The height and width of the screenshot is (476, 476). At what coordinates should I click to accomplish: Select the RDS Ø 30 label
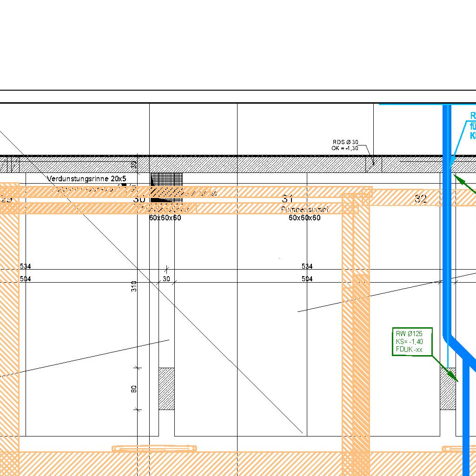click(x=345, y=142)
